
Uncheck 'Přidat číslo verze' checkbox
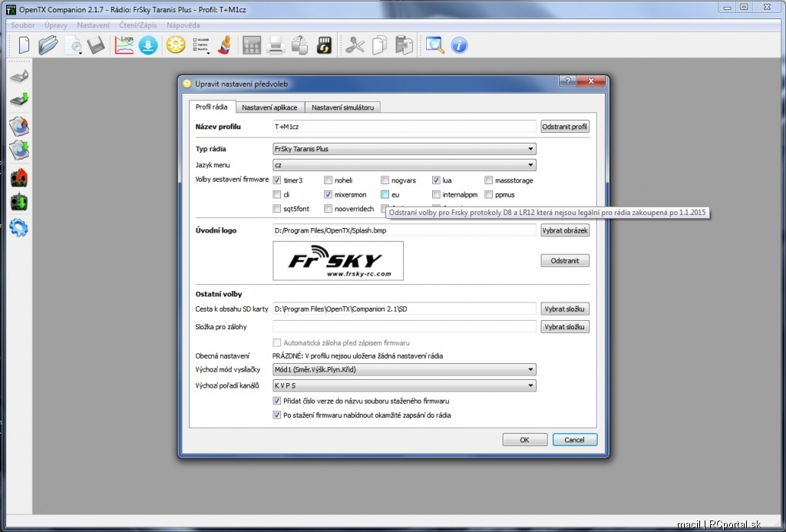point(276,401)
